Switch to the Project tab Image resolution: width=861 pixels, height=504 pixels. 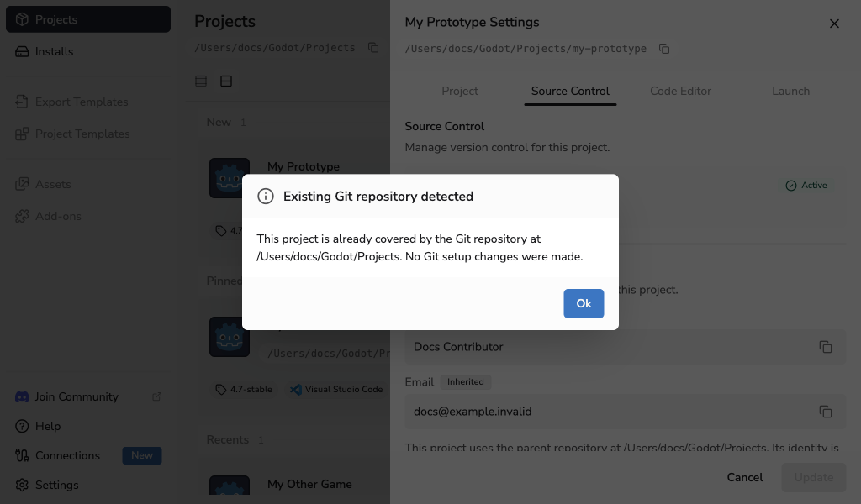[460, 91]
